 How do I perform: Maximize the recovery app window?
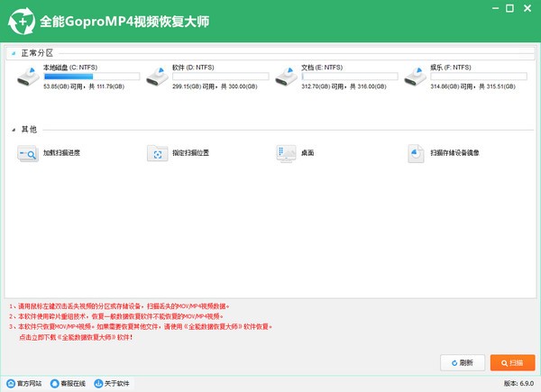coord(509,8)
